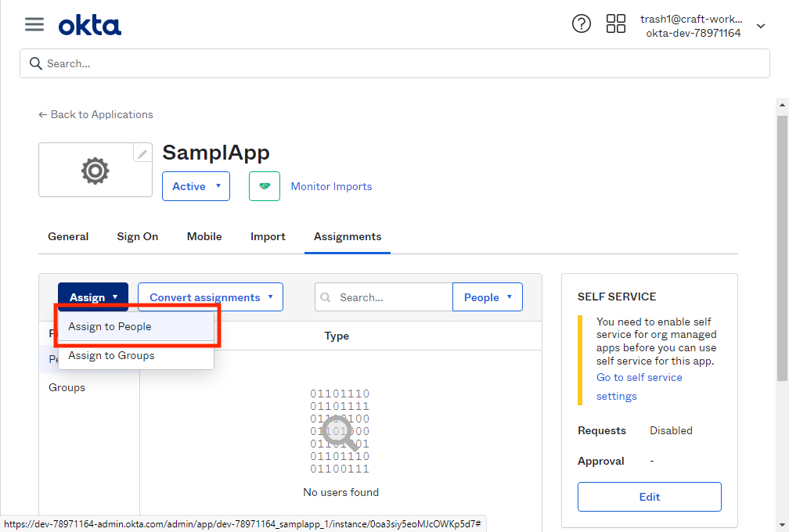
Task: Click the No users found message
Action: point(340,492)
